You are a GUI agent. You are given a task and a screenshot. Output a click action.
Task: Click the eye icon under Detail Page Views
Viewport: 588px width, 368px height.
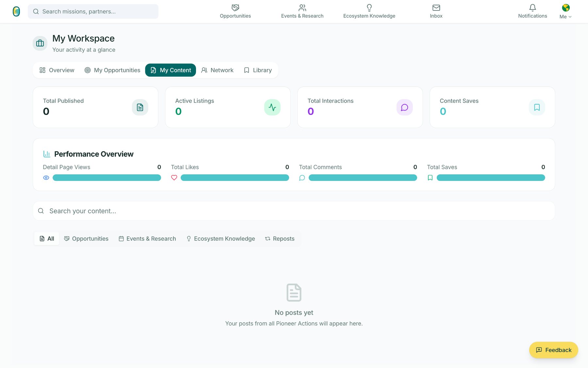(x=46, y=178)
